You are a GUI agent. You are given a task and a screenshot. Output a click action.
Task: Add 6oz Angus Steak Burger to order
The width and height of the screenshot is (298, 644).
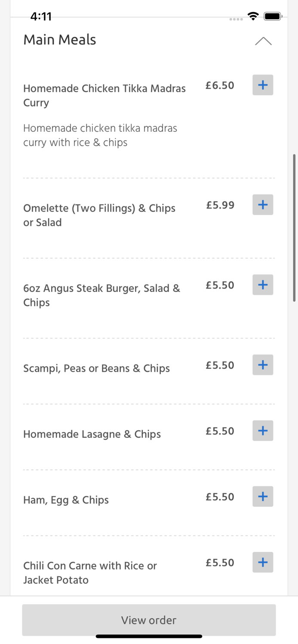(x=263, y=285)
